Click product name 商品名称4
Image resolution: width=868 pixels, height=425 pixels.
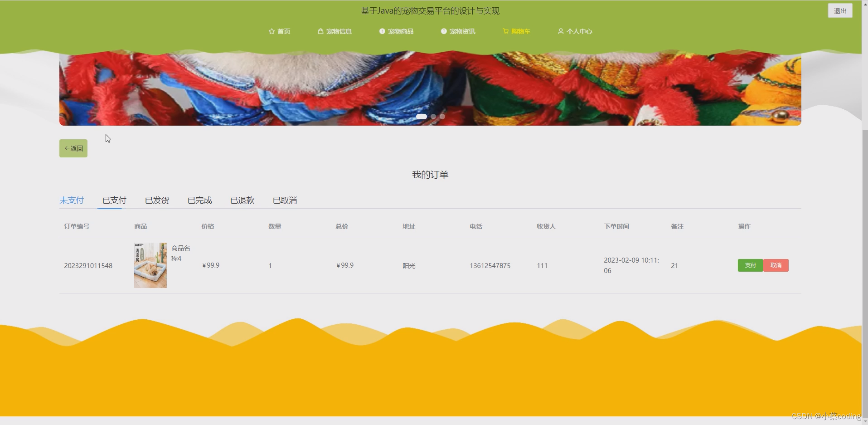(181, 253)
